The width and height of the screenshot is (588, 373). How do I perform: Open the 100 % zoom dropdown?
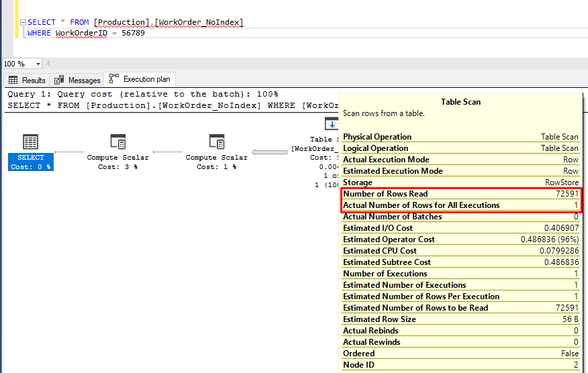click(x=38, y=64)
